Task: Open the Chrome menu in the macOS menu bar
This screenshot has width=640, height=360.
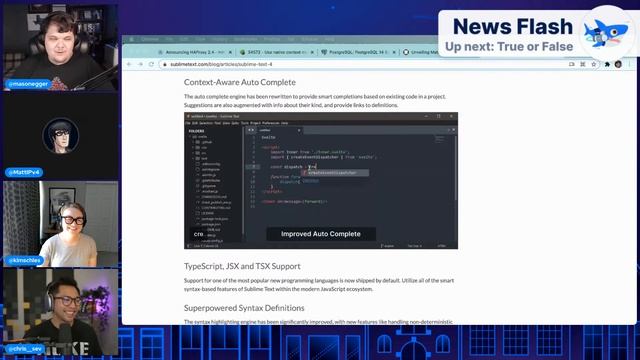Action: [150, 39]
